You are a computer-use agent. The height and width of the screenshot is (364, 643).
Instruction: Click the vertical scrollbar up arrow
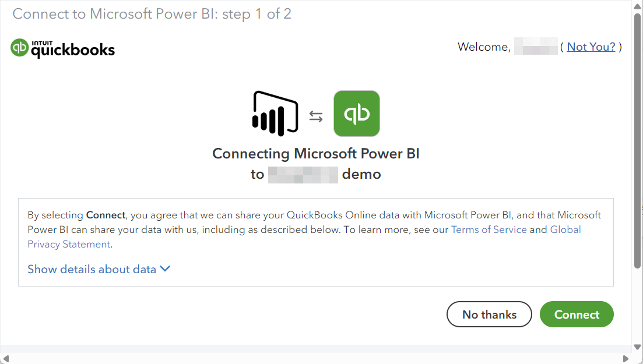coord(637,5)
